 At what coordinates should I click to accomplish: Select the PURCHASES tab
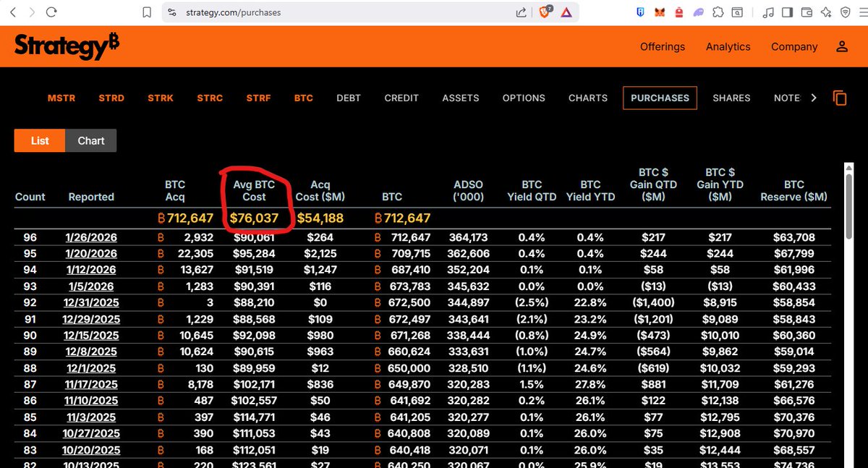(660, 98)
